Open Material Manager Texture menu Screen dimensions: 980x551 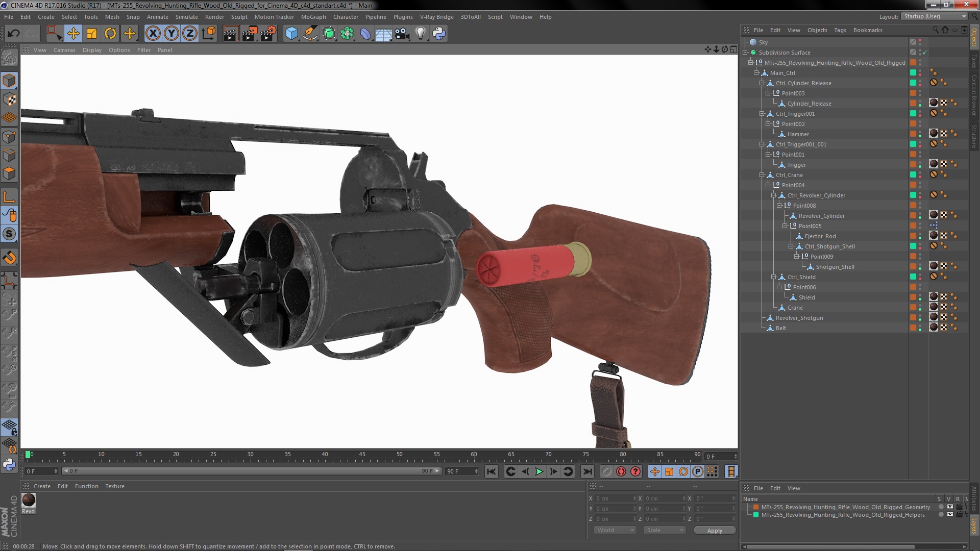tap(115, 486)
